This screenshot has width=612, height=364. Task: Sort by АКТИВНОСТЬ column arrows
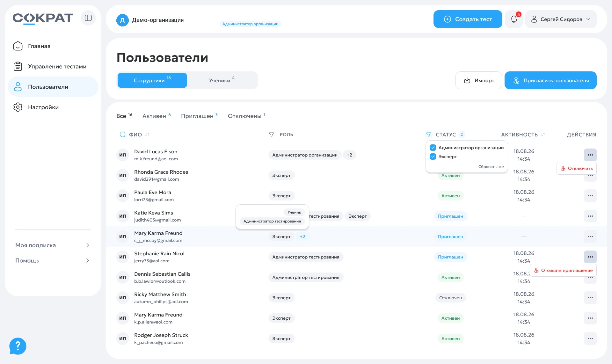tap(543, 135)
